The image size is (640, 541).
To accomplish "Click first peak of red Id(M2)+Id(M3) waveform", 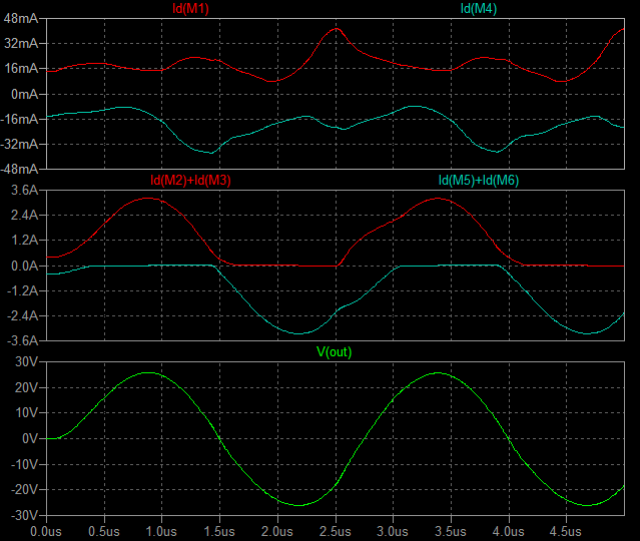I will tap(148, 198).
